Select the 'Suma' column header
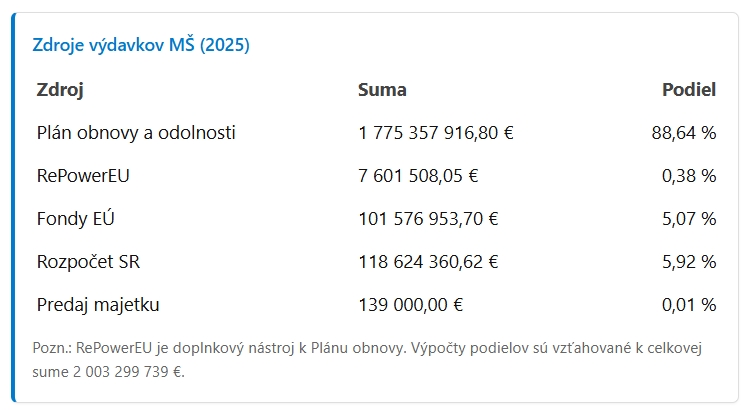Viewport: 748px width, 410px height. point(382,89)
